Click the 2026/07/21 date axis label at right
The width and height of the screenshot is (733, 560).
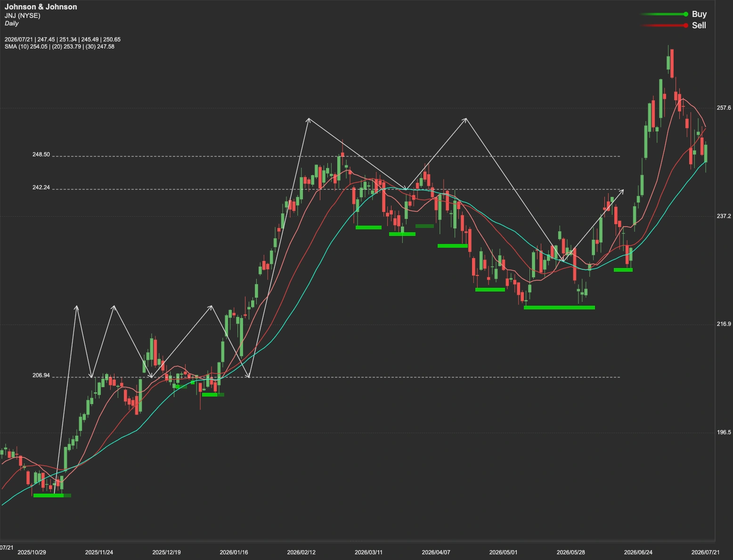[x=705, y=552]
